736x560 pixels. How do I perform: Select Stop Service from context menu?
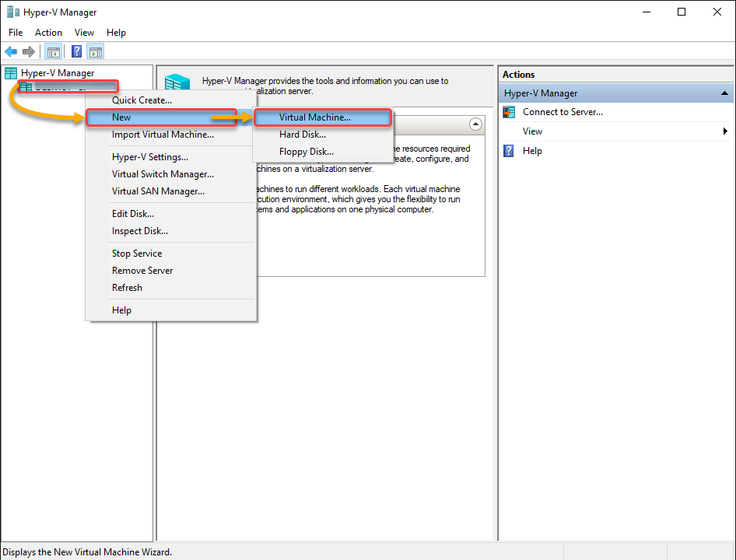[x=171, y=254]
